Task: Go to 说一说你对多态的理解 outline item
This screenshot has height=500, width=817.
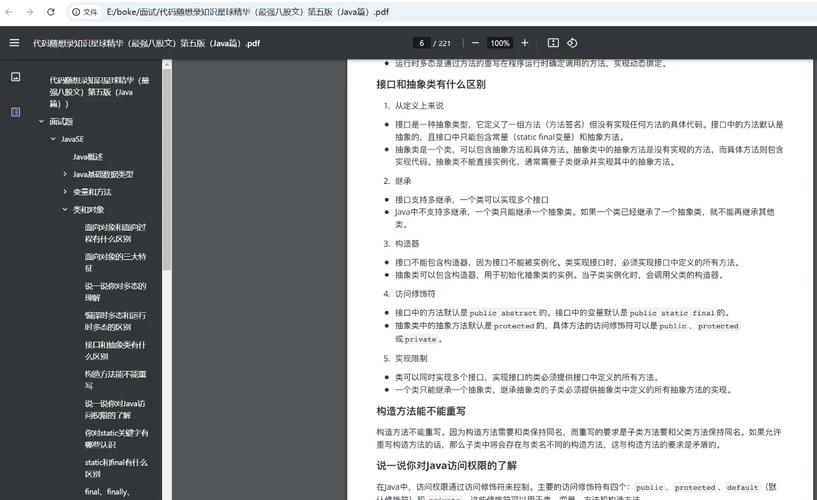Action: pos(115,292)
